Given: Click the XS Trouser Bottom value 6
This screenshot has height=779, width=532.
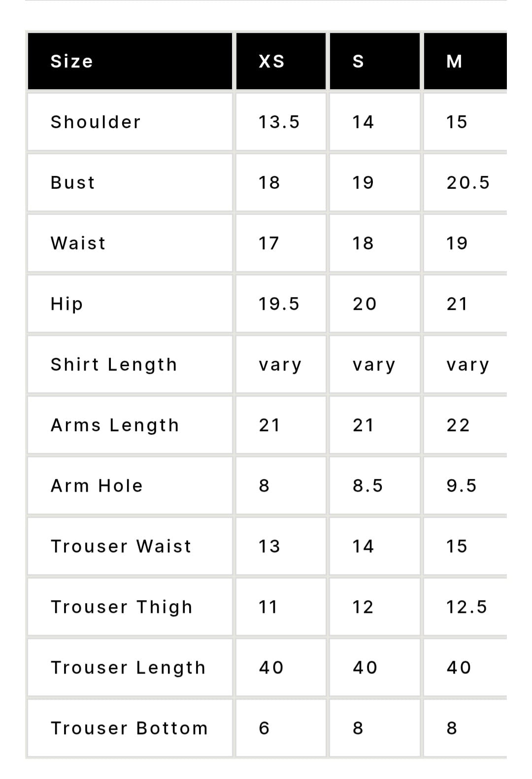Looking at the screenshot, I should point(265,728).
